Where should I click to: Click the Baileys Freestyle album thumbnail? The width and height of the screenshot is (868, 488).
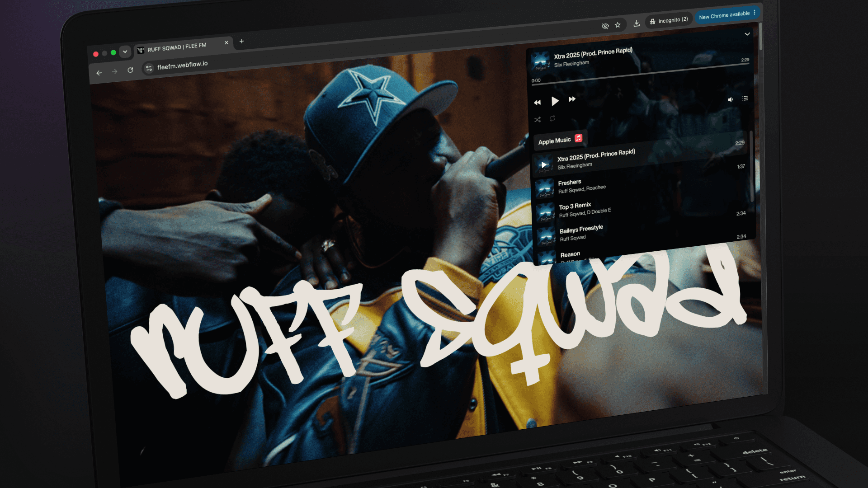coord(547,236)
